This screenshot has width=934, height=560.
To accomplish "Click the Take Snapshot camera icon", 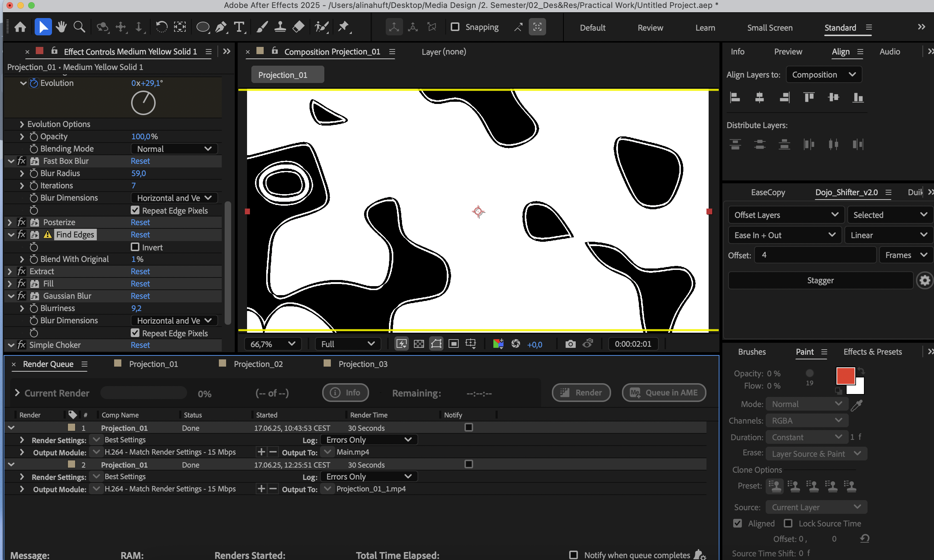I will (570, 344).
